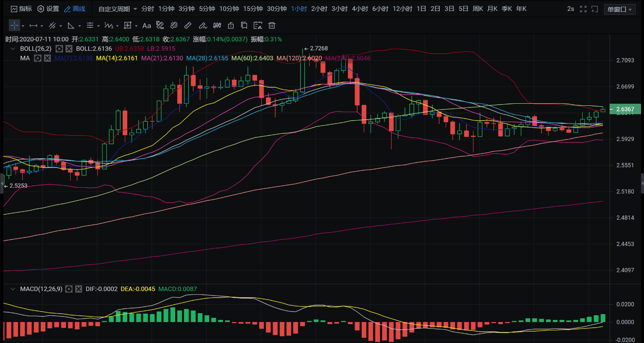Open the 指标 indicators menu

coord(21,9)
